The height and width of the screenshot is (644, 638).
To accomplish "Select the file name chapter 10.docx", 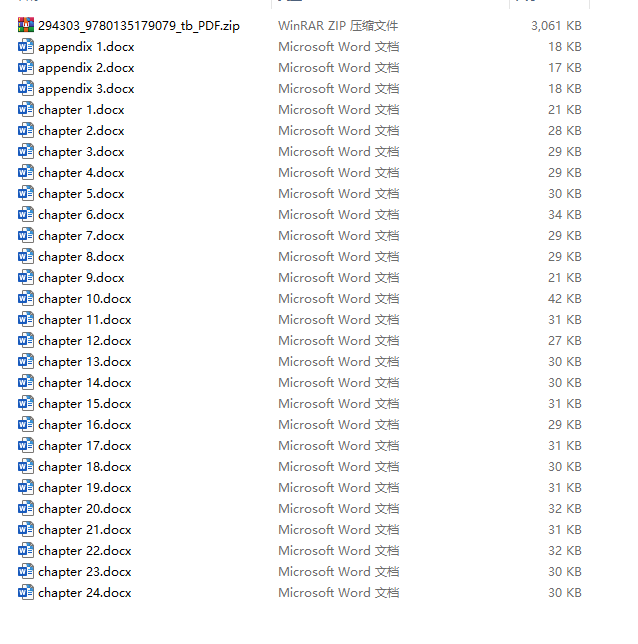I will point(85,299).
